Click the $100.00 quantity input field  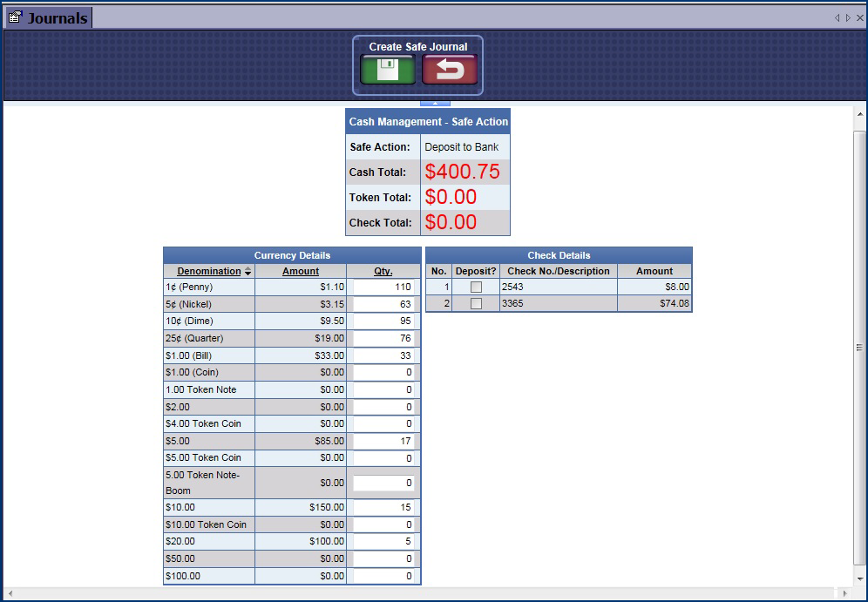pos(383,576)
